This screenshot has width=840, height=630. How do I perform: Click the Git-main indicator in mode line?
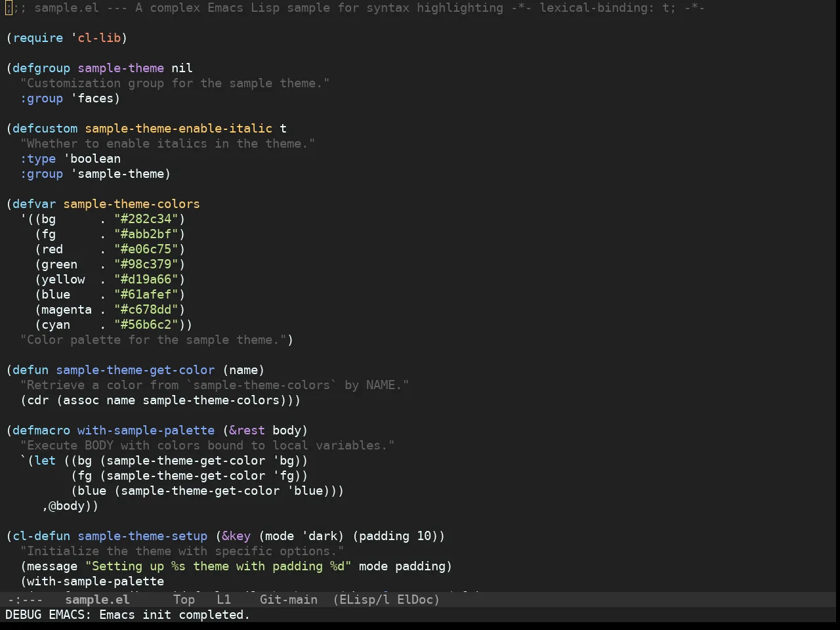coord(289,599)
